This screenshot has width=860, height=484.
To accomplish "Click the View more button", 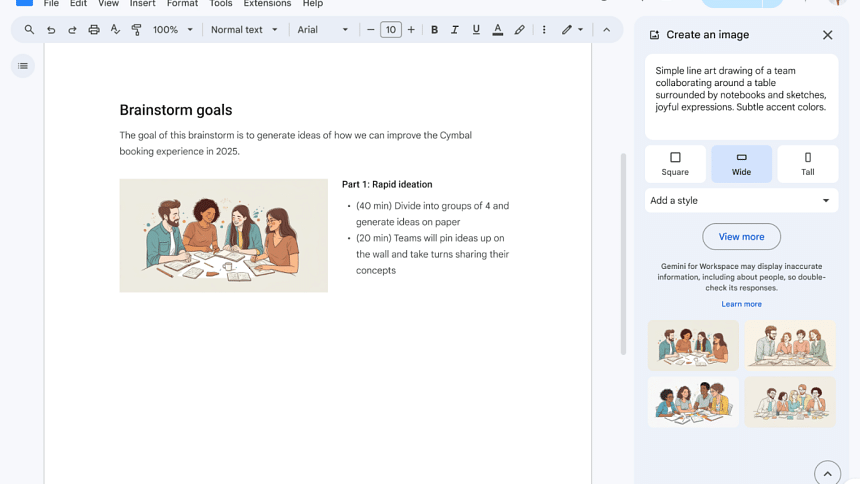I will (x=741, y=237).
